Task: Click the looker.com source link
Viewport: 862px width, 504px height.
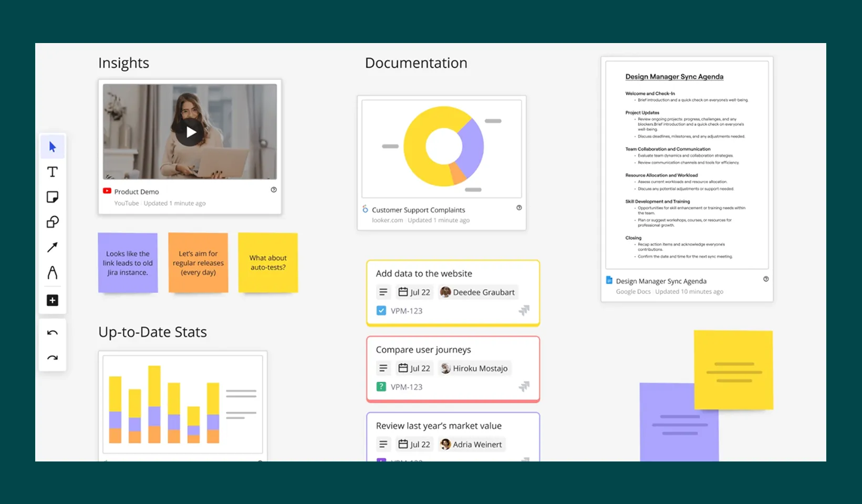Action: [x=387, y=220]
